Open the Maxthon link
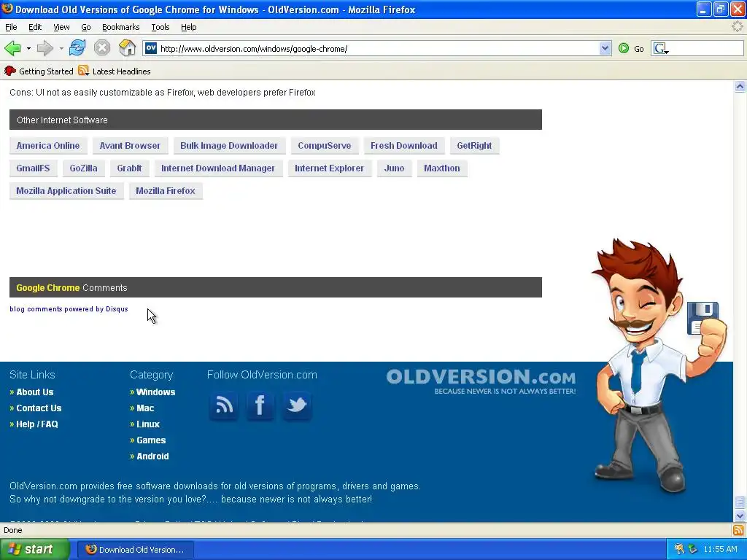Screen dimensions: 747x560 [x=442, y=168]
